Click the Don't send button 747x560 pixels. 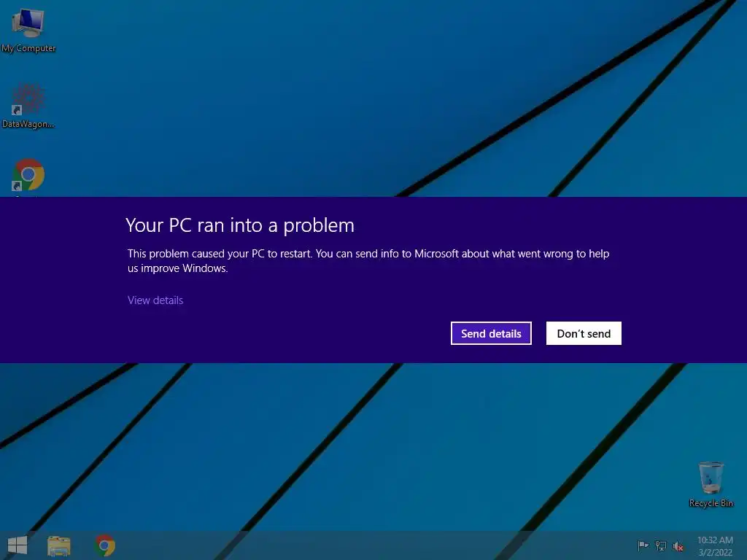point(584,333)
